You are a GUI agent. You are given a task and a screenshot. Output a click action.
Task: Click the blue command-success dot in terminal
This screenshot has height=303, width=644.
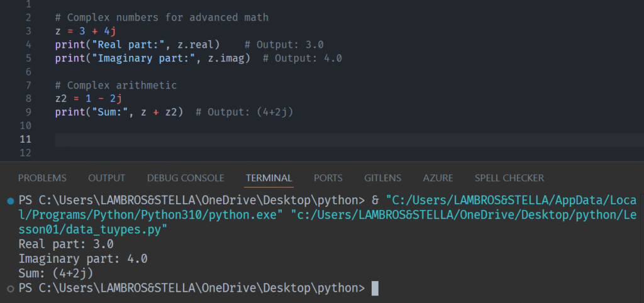click(x=9, y=201)
